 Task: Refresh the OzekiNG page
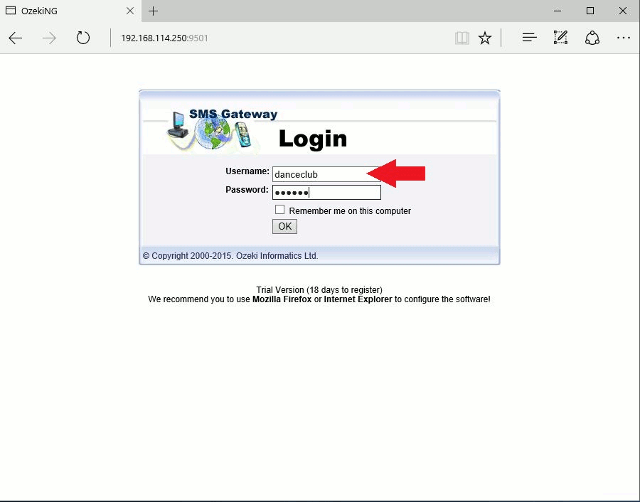pyautogui.click(x=83, y=38)
